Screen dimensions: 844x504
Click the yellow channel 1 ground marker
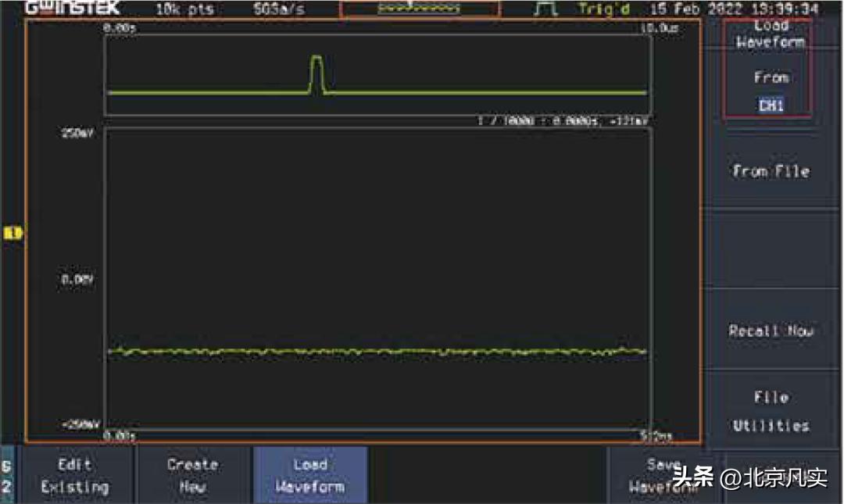pos(13,233)
